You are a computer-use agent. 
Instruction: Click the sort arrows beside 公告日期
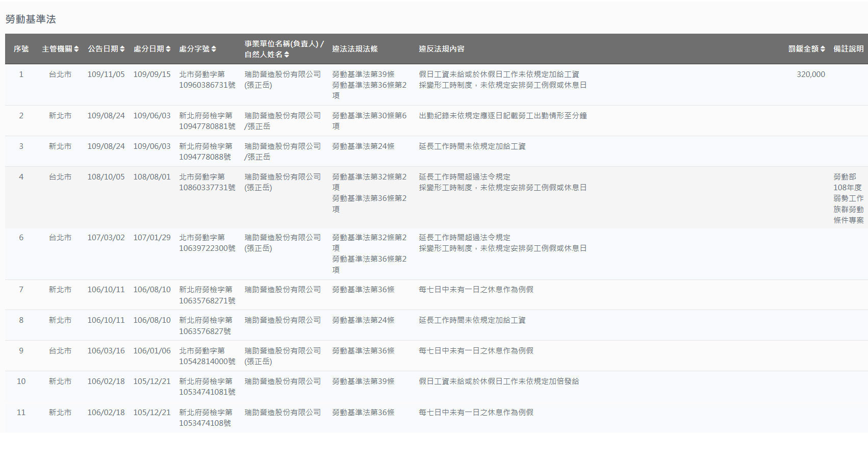coord(122,49)
